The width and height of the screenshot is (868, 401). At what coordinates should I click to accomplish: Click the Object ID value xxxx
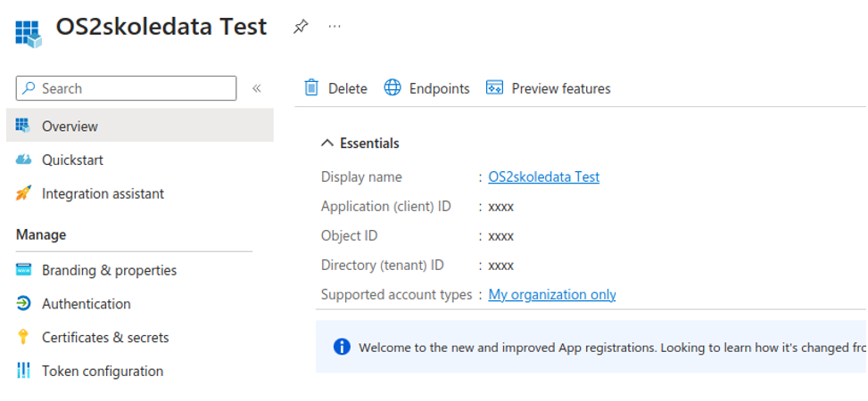tap(501, 236)
